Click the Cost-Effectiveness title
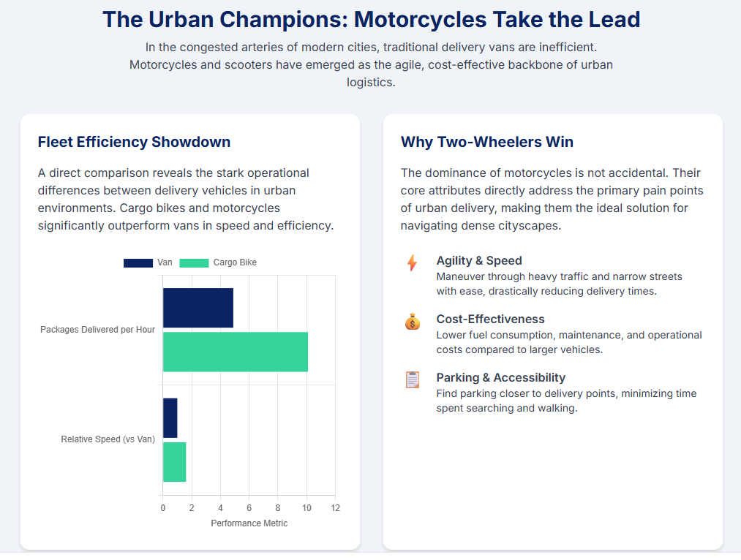Image resolution: width=741 pixels, height=560 pixels. point(490,319)
